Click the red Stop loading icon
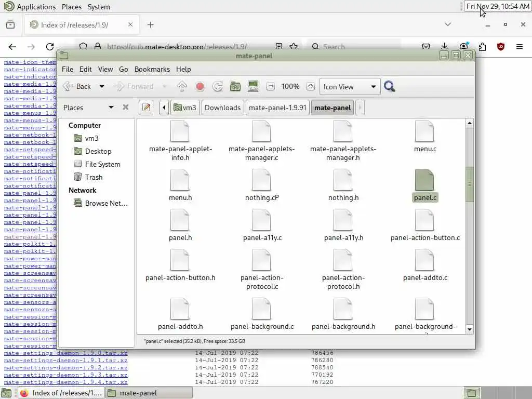Image resolution: width=532 pixels, height=399 pixels. click(200, 87)
